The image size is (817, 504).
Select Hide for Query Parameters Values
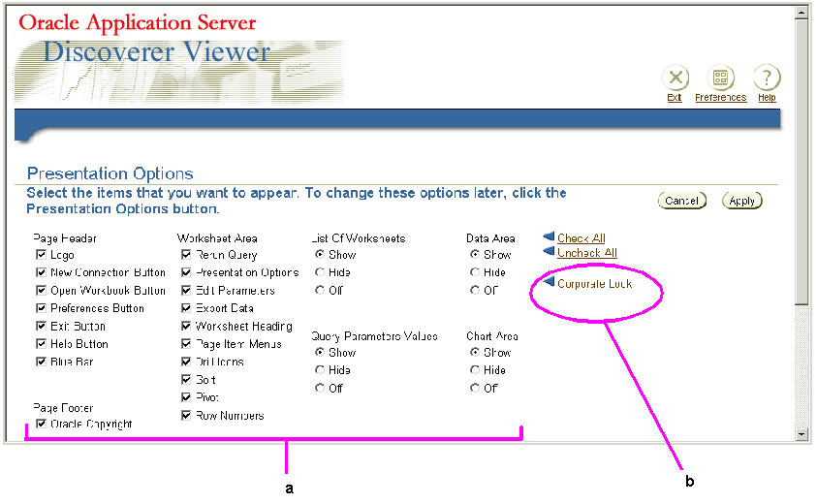click(x=320, y=370)
